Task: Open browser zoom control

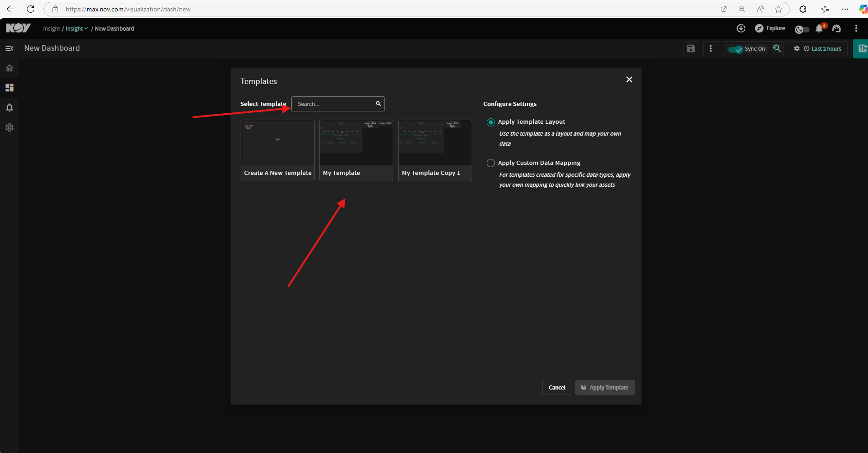Action: point(742,9)
